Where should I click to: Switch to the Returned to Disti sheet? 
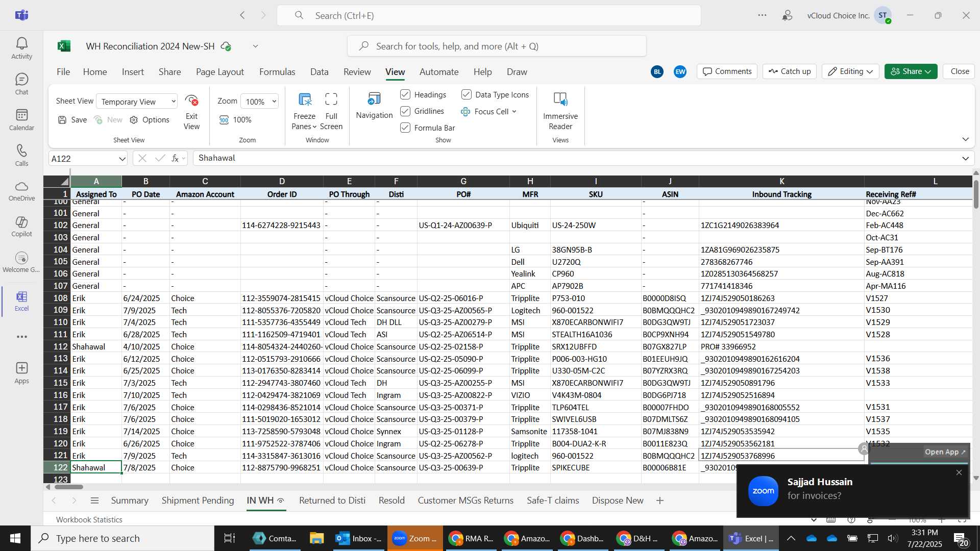coord(332,500)
